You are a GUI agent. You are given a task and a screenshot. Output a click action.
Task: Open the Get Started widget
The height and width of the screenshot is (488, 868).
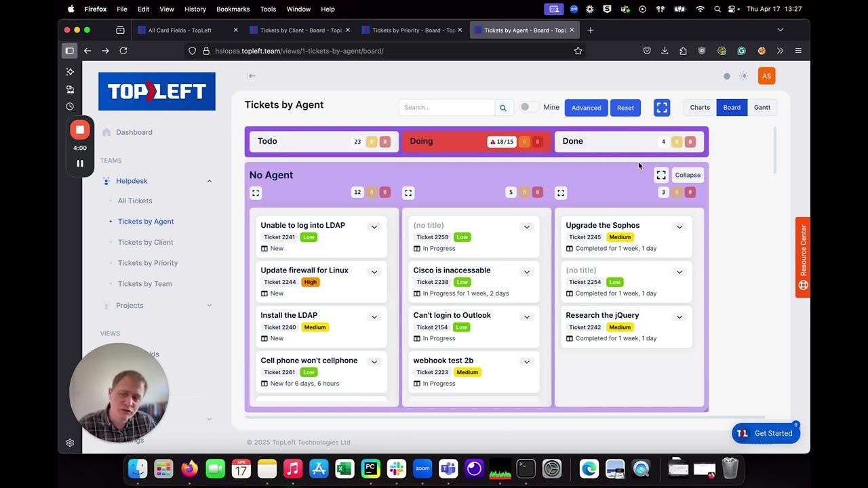[766, 433]
